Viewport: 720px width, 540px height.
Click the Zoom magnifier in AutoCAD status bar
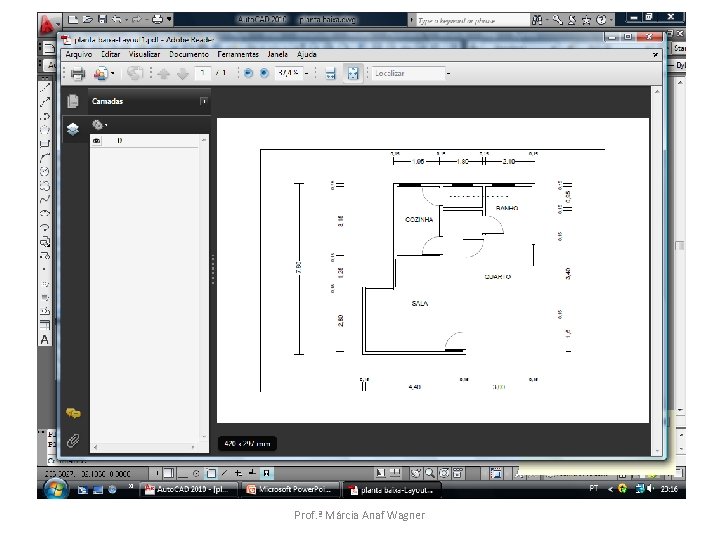point(430,473)
